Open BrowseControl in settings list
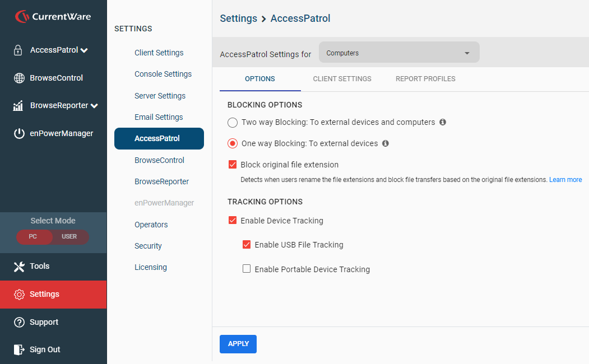 click(x=159, y=160)
